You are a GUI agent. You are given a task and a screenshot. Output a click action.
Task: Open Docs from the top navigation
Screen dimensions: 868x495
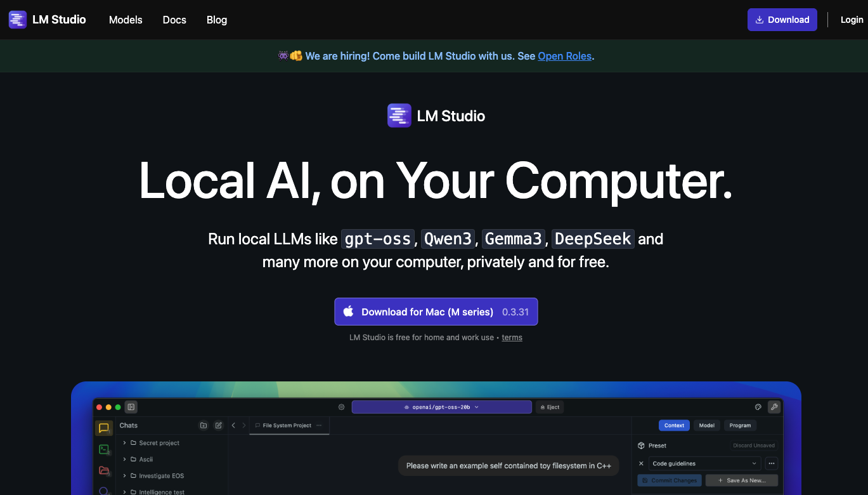tap(174, 20)
